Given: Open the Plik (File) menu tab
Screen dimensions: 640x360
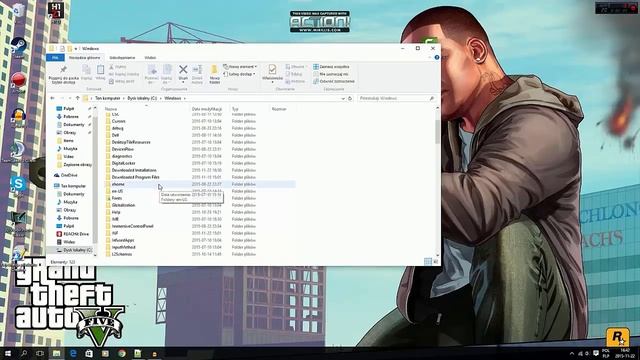Looking at the screenshot, I should coord(55,58).
